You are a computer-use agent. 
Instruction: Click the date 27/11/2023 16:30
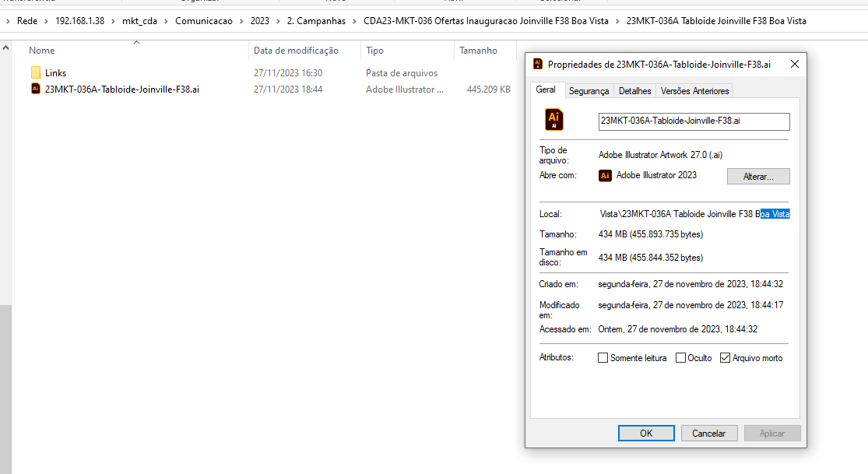pyautogui.click(x=288, y=73)
